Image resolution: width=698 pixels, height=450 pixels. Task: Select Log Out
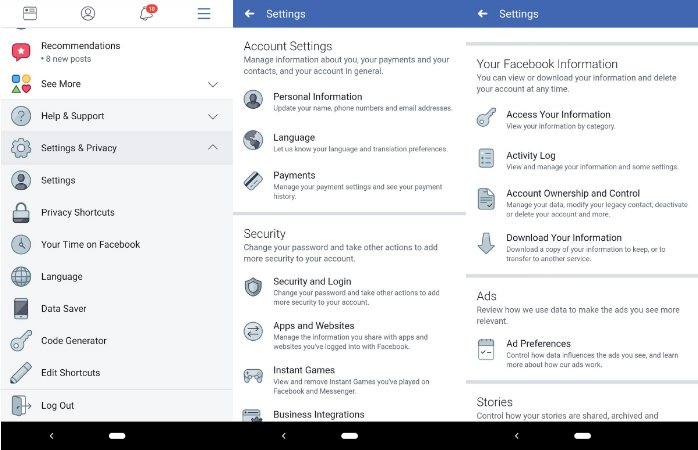[x=117, y=405]
